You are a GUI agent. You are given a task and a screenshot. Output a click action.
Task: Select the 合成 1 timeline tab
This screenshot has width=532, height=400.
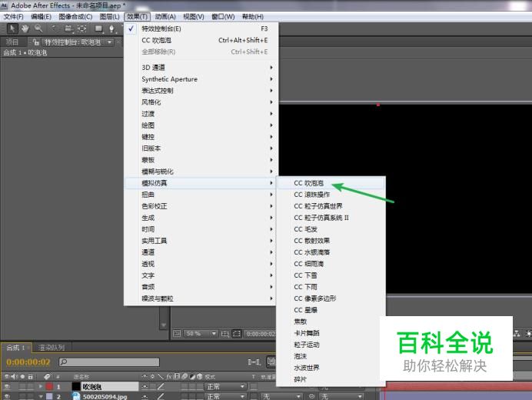click(16, 348)
